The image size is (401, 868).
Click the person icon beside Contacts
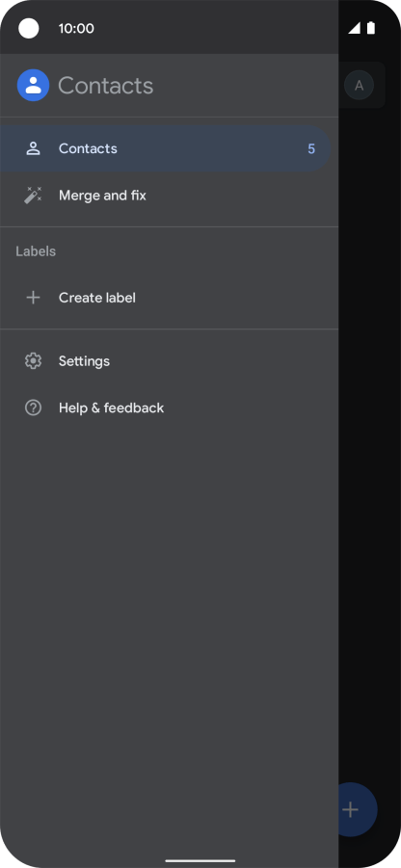click(x=33, y=148)
